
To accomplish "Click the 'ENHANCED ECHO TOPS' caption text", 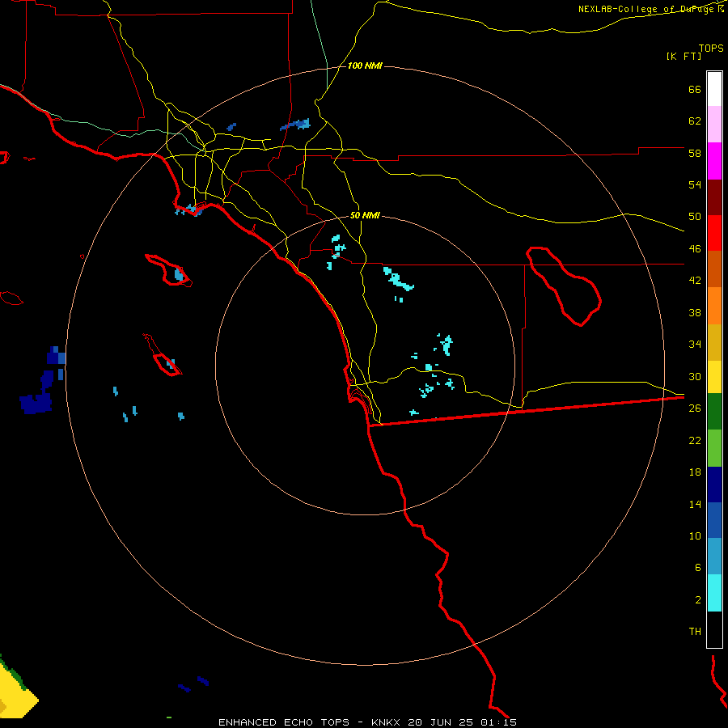I will 284,722.
